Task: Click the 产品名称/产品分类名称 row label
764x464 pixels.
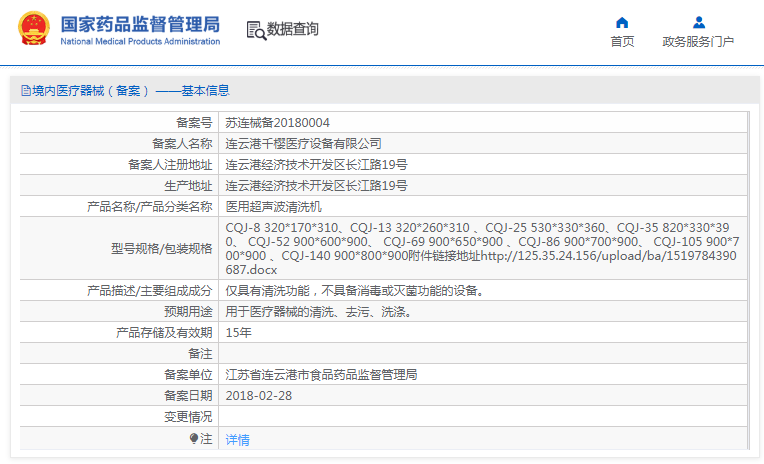Action: pyautogui.click(x=150, y=207)
